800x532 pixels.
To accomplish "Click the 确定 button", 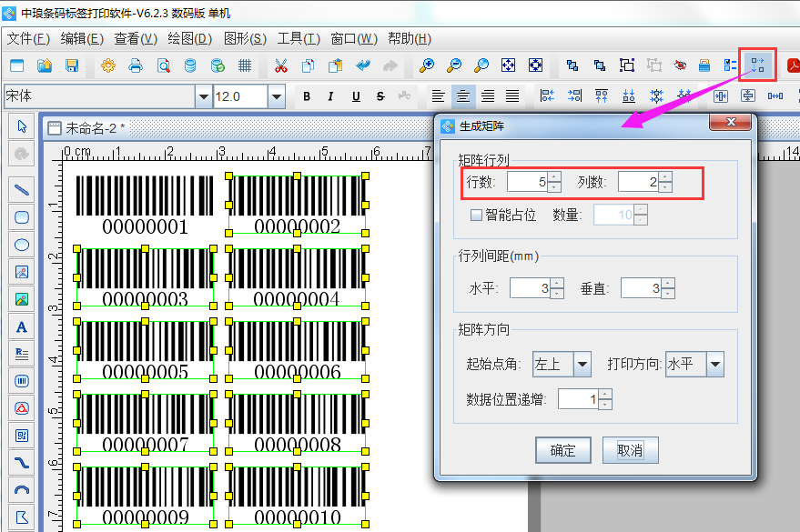I will tap(562, 450).
